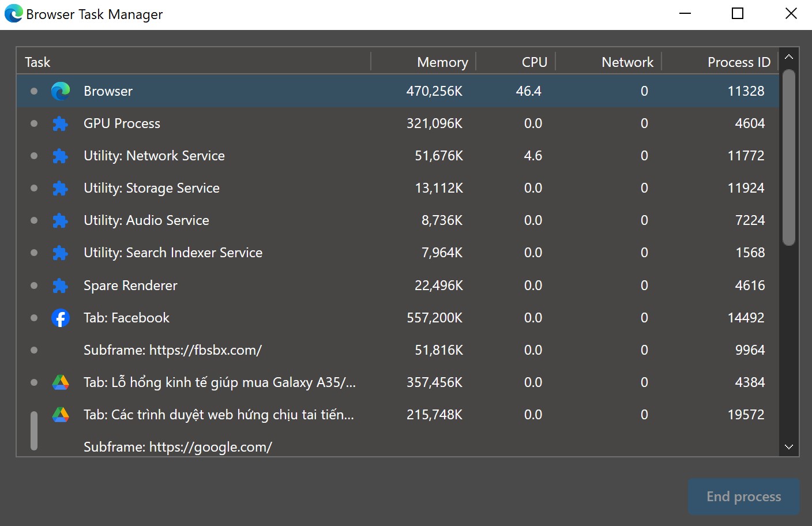The height and width of the screenshot is (526, 812).
Task: Click the Facebook icon in the tab row
Action: pos(61,318)
